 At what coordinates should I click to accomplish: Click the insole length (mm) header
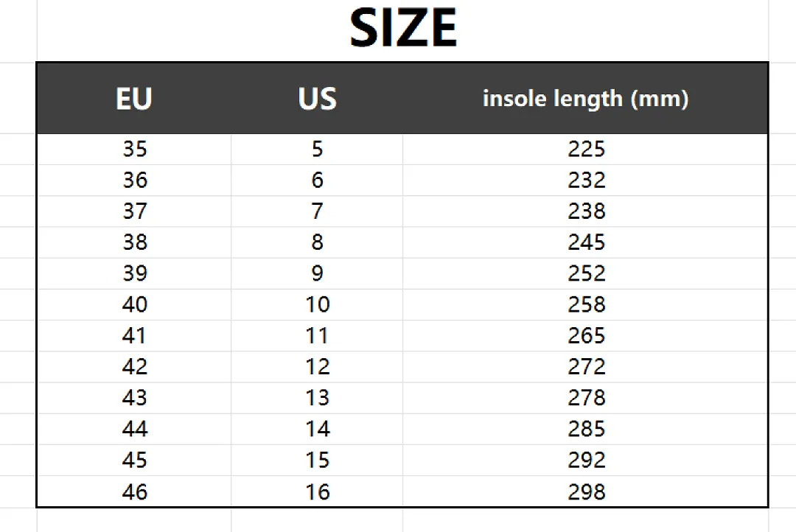[586, 99]
